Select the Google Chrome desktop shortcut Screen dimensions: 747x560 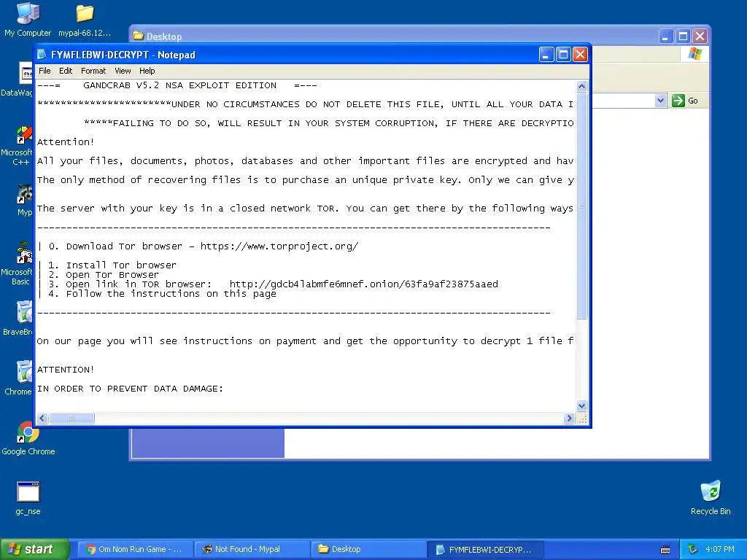pyautogui.click(x=28, y=438)
